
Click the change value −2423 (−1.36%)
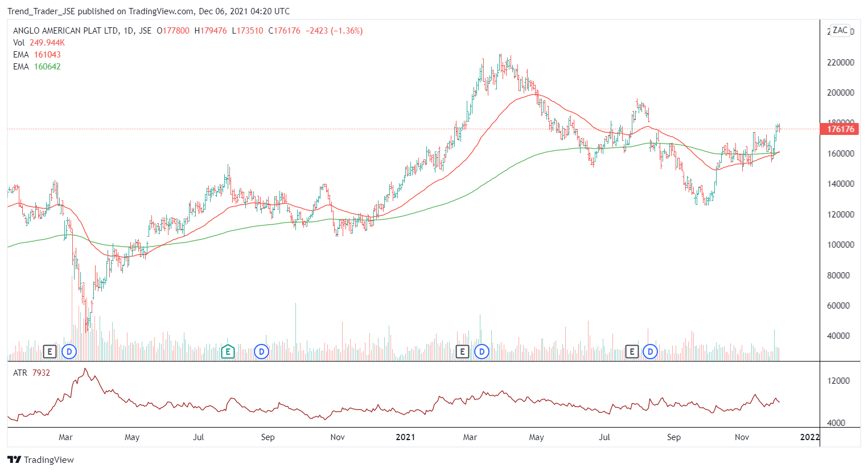click(x=334, y=31)
